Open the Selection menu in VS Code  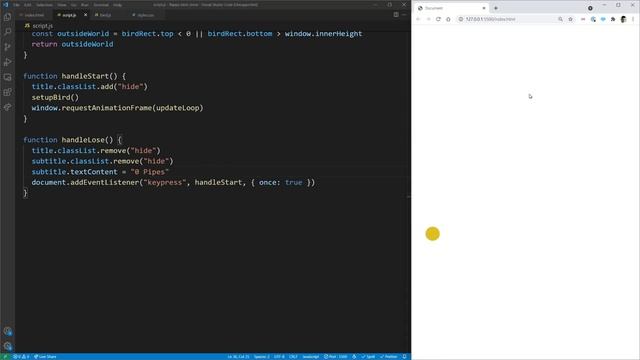44,5
